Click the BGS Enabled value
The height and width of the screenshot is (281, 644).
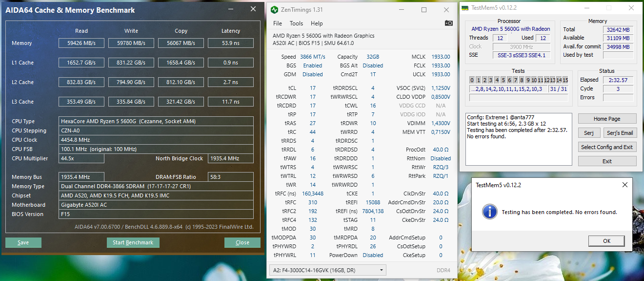(312, 65)
